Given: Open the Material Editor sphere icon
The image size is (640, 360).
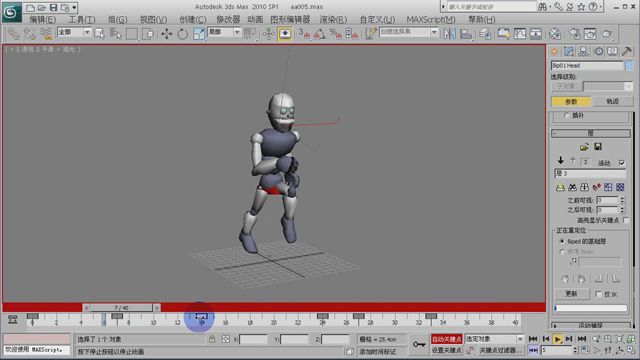Looking at the screenshot, I should point(554,34).
